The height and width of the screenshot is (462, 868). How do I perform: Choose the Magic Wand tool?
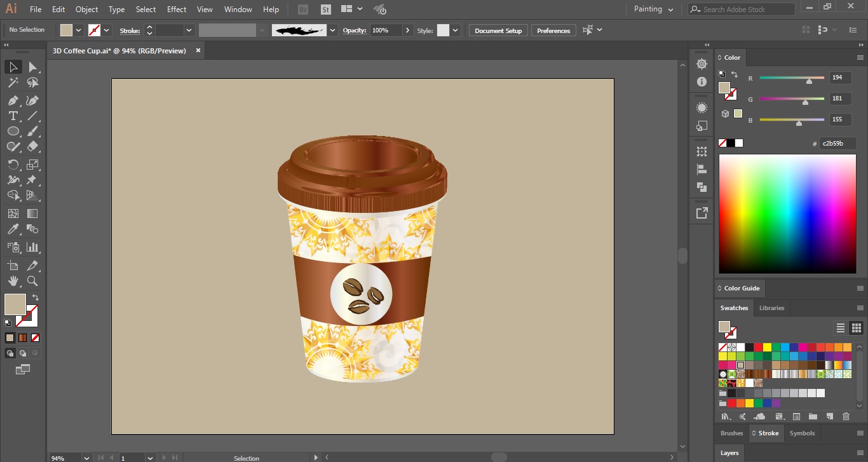pyautogui.click(x=13, y=83)
